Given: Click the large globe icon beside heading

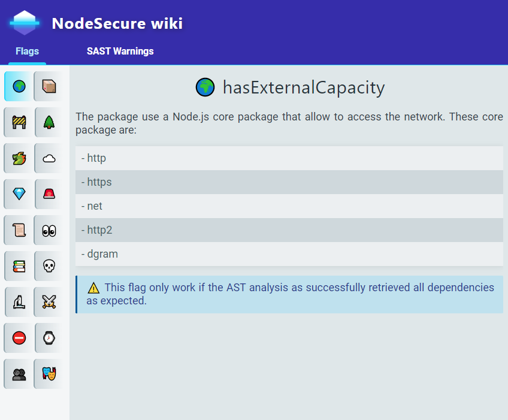Looking at the screenshot, I should [205, 87].
